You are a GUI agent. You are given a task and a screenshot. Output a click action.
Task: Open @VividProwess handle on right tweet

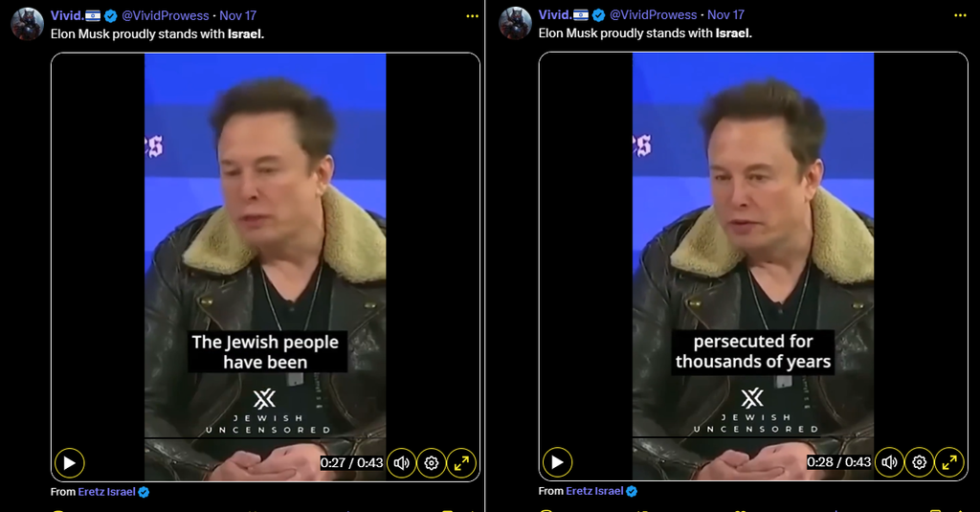[653, 15]
